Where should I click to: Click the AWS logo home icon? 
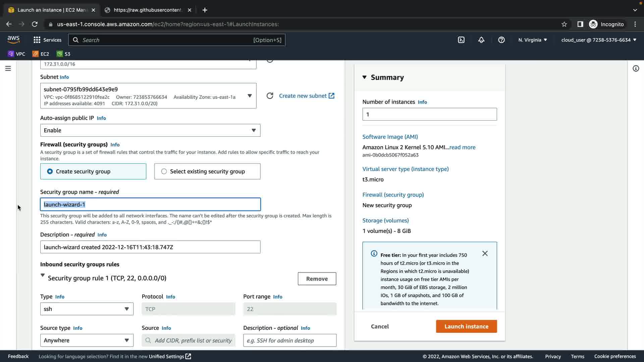click(13, 40)
